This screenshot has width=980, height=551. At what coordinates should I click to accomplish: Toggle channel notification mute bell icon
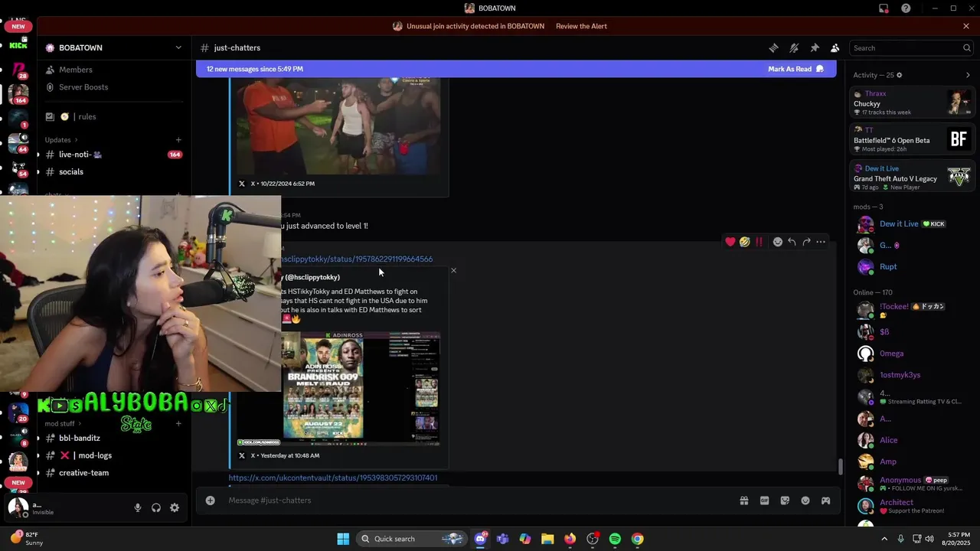(794, 47)
